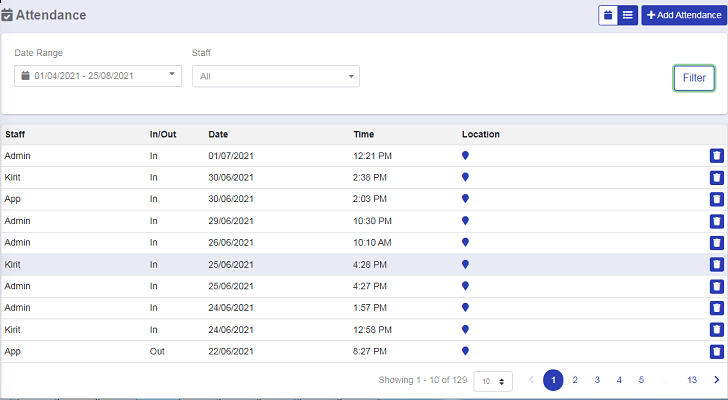Open Kirit staff link on 24/06/2021 row
This screenshot has height=400, width=728.
coord(12,330)
